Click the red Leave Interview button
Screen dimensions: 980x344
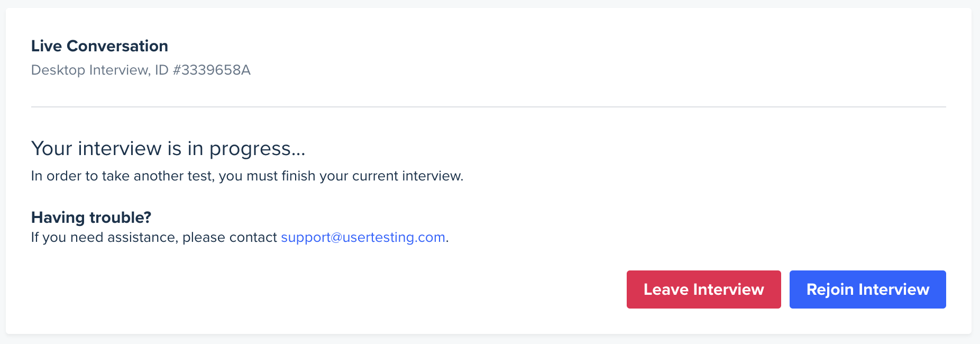click(x=703, y=289)
